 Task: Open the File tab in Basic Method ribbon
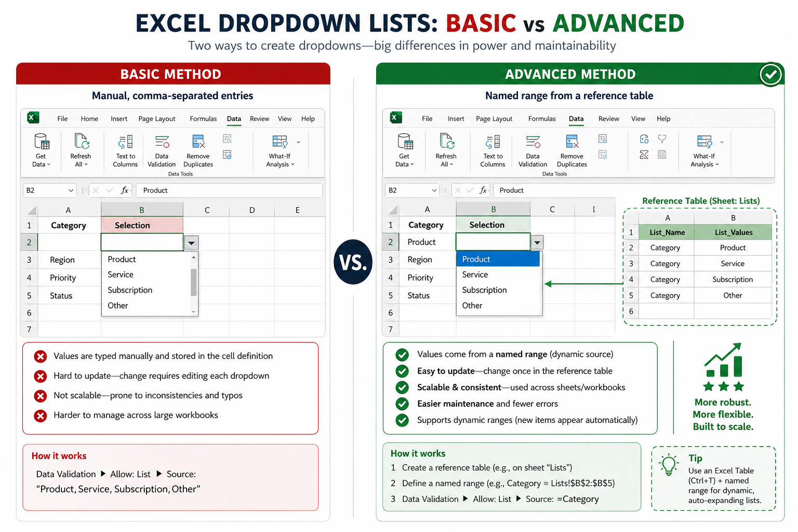click(62, 118)
